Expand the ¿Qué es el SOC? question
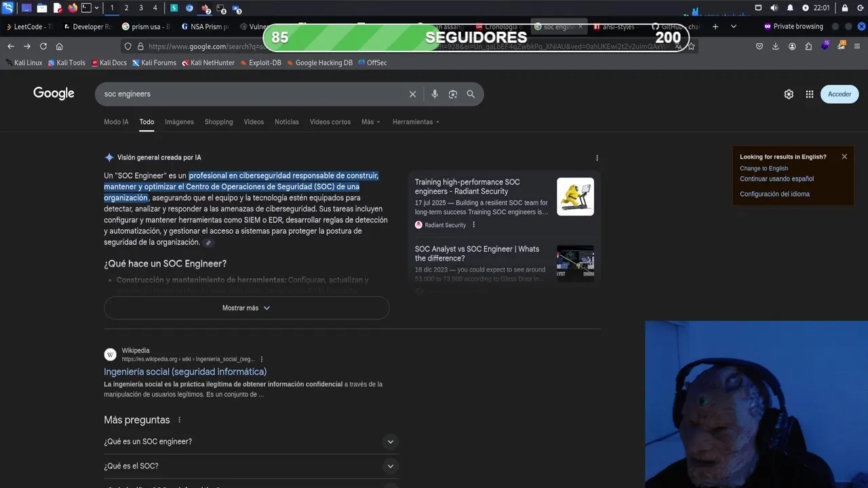 pos(250,466)
